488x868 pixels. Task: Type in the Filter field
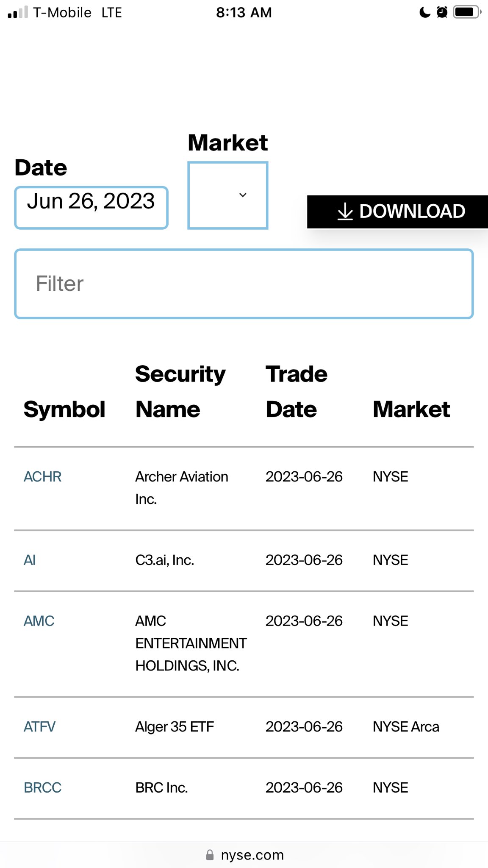244,284
